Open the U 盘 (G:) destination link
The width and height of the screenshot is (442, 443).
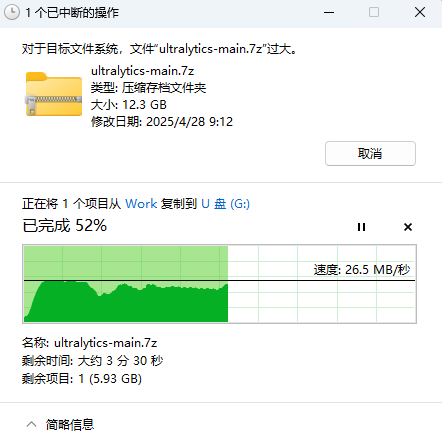(226, 204)
